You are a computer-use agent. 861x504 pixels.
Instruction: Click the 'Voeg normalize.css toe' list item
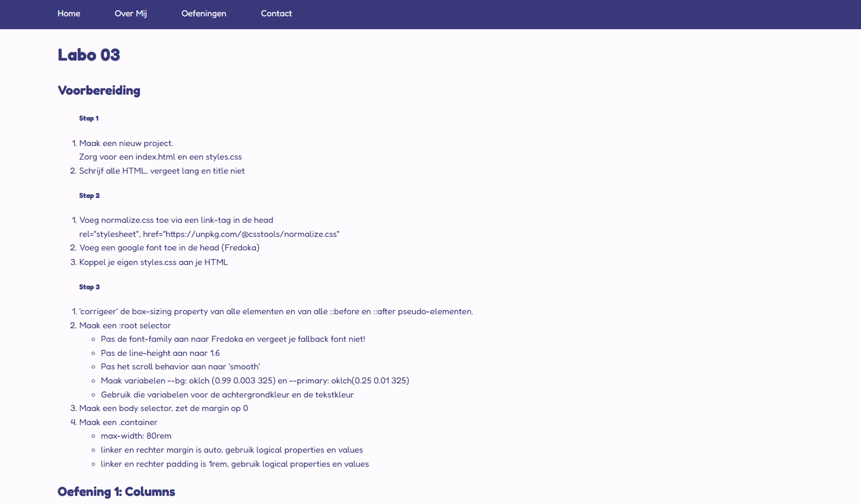[176, 220]
